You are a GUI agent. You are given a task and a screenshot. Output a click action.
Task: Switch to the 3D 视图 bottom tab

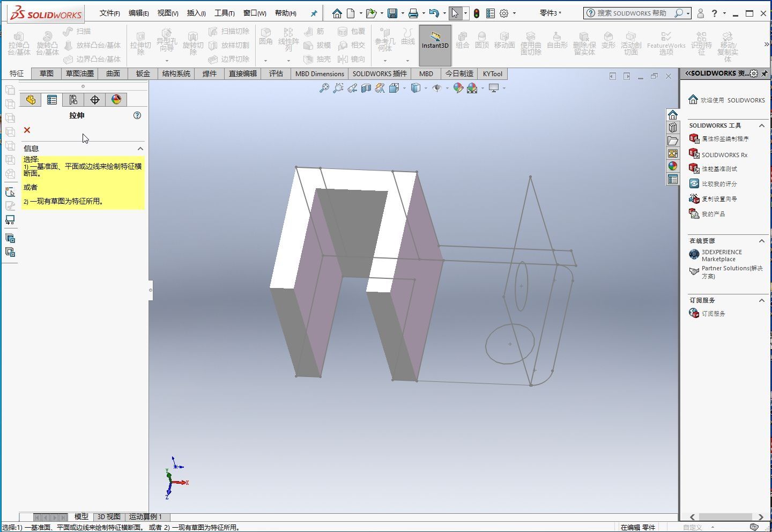(x=109, y=517)
